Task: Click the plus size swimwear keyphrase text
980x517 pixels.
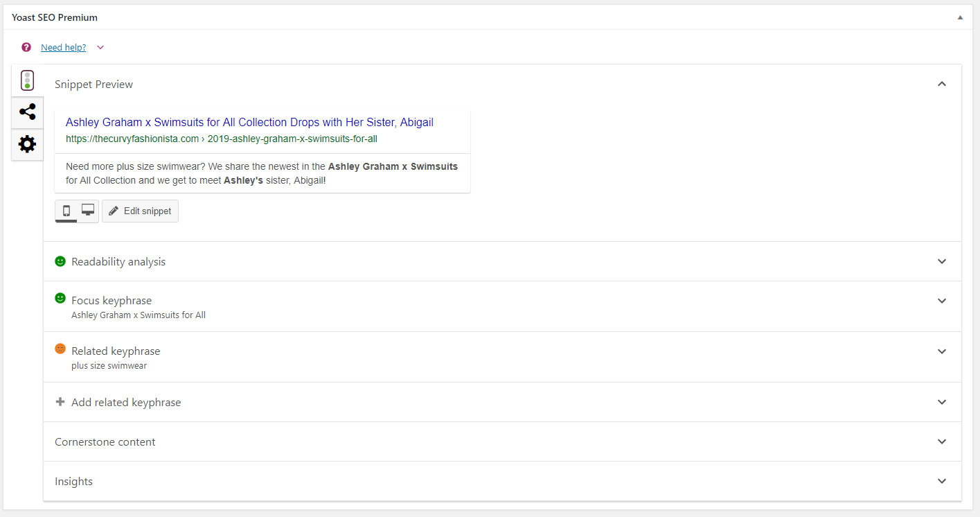Action: click(x=109, y=366)
